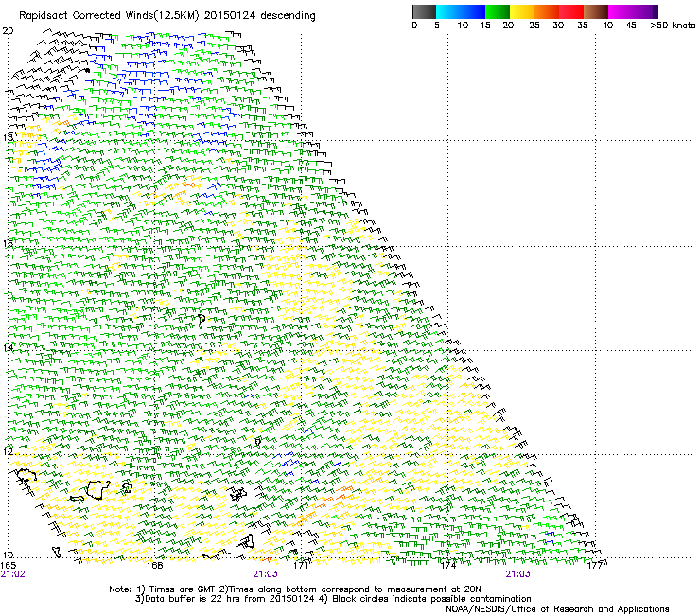The width and height of the screenshot is (700, 615).
Task: Select the green 15-20 knots legend segment
Action: pos(498,11)
